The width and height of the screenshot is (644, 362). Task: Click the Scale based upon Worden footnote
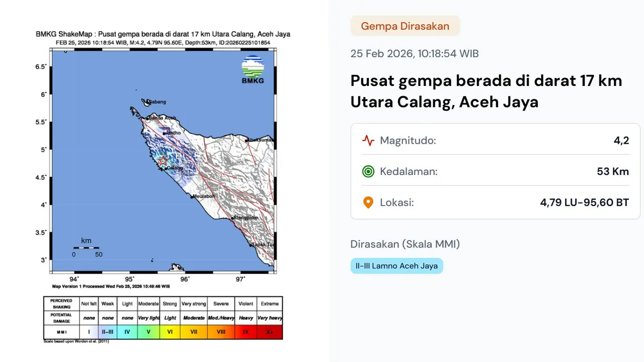(76, 341)
